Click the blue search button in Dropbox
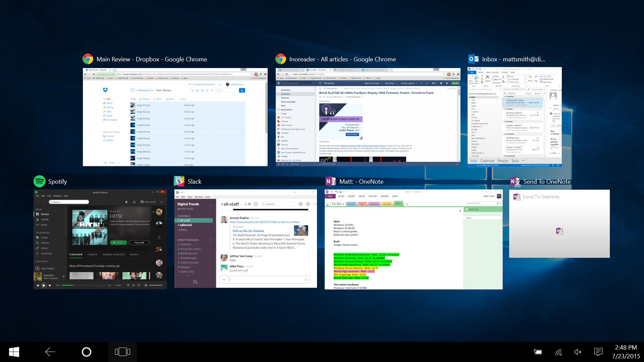 [242, 90]
